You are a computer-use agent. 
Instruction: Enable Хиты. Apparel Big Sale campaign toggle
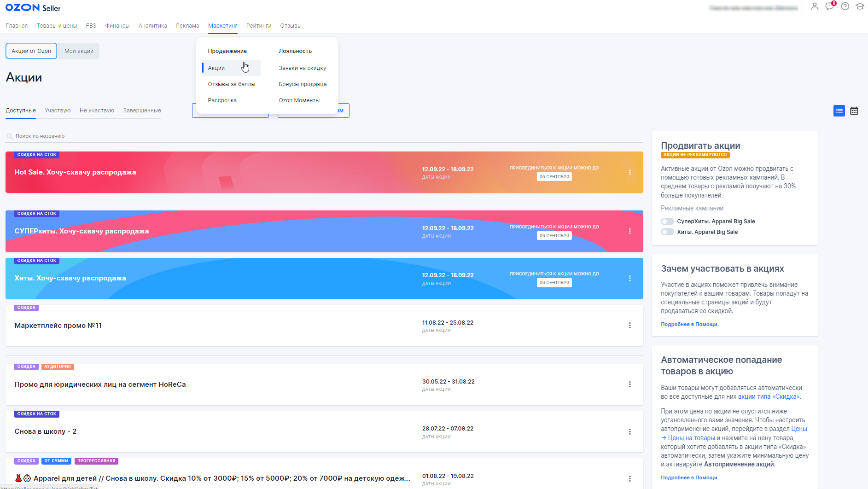pyautogui.click(x=667, y=232)
